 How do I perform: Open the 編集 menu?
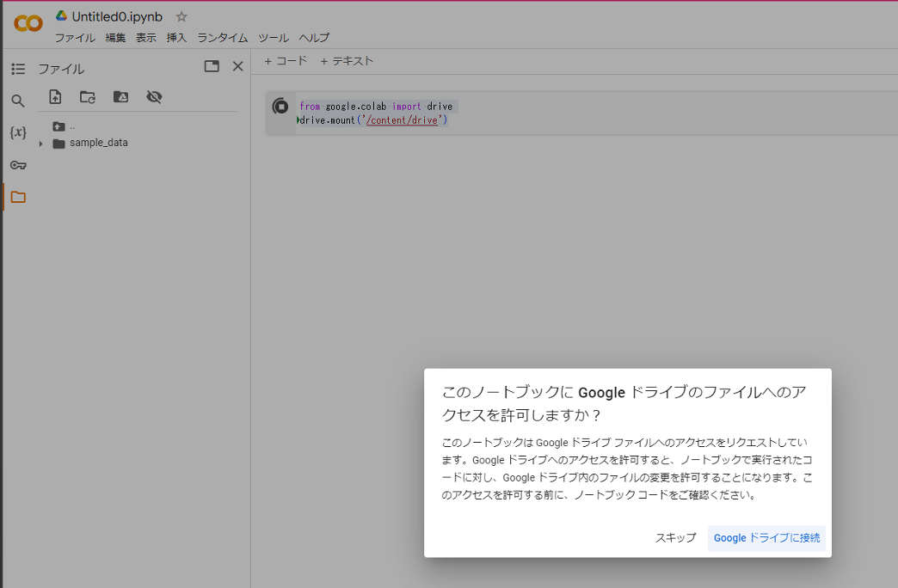tap(115, 38)
